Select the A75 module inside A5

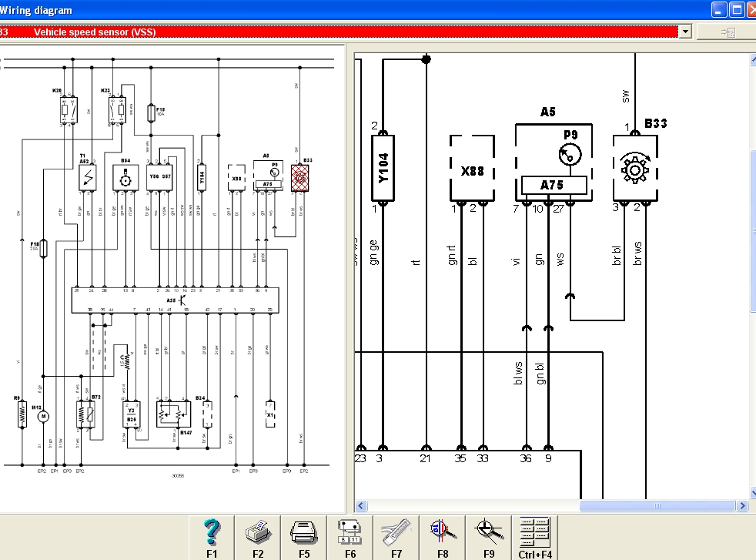(554, 185)
